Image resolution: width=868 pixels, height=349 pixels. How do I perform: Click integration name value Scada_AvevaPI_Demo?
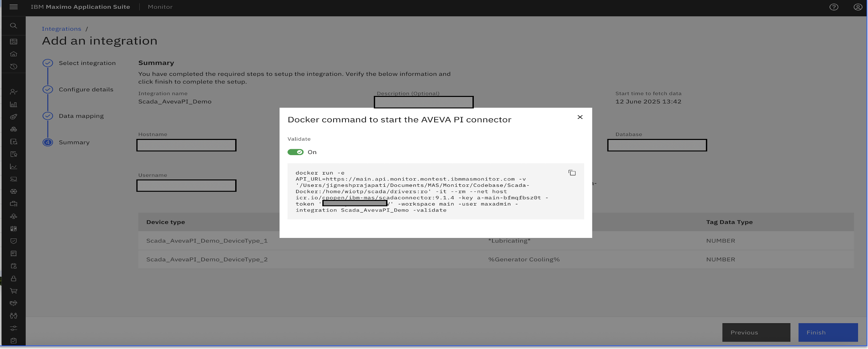175,102
